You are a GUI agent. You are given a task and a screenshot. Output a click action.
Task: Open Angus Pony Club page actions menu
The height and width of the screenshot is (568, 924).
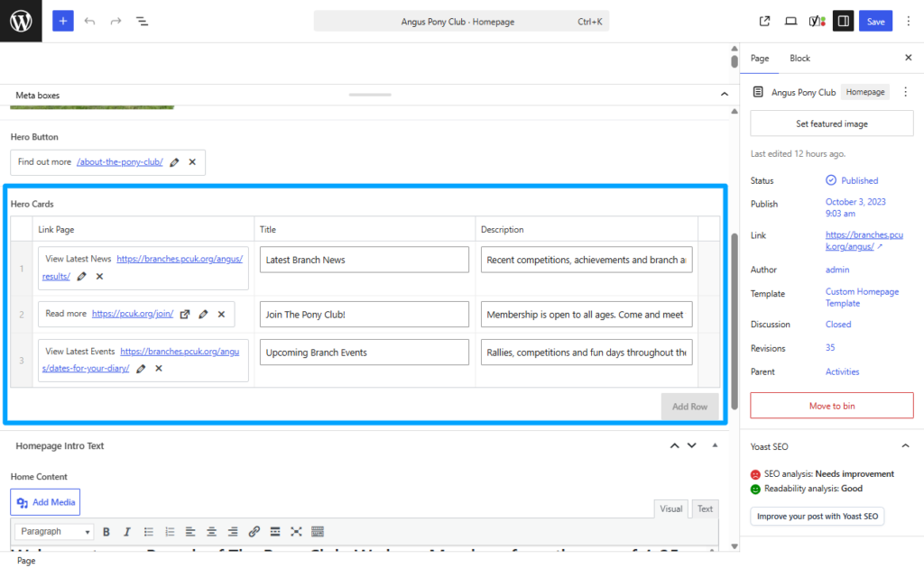(906, 92)
